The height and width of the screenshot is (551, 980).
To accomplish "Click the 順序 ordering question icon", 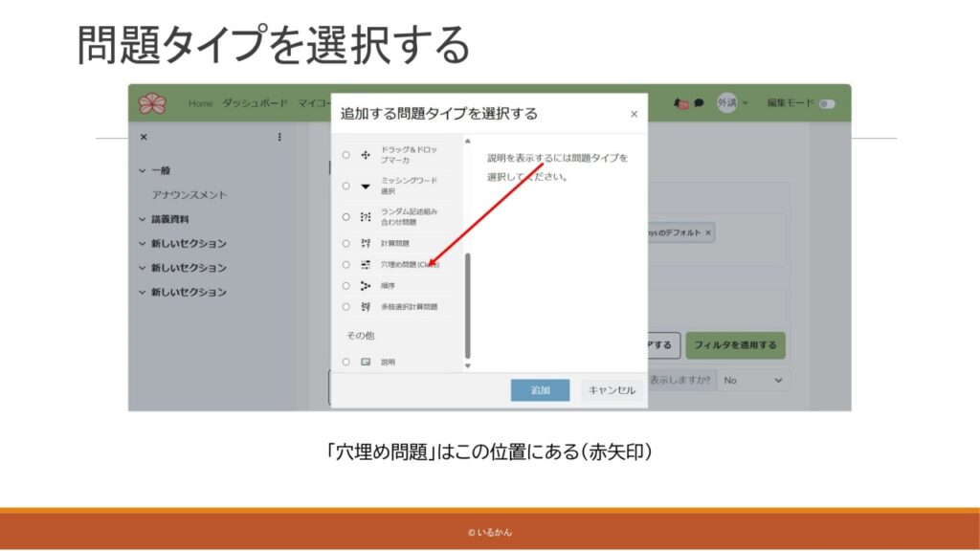I will [x=366, y=285].
